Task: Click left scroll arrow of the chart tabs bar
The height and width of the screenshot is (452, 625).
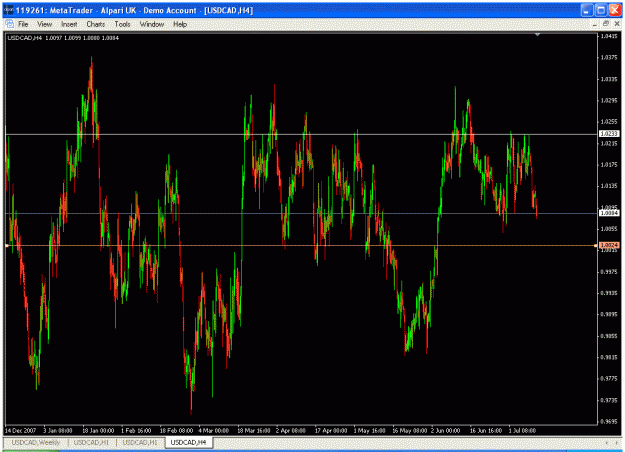Action: [x=606, y=443]
